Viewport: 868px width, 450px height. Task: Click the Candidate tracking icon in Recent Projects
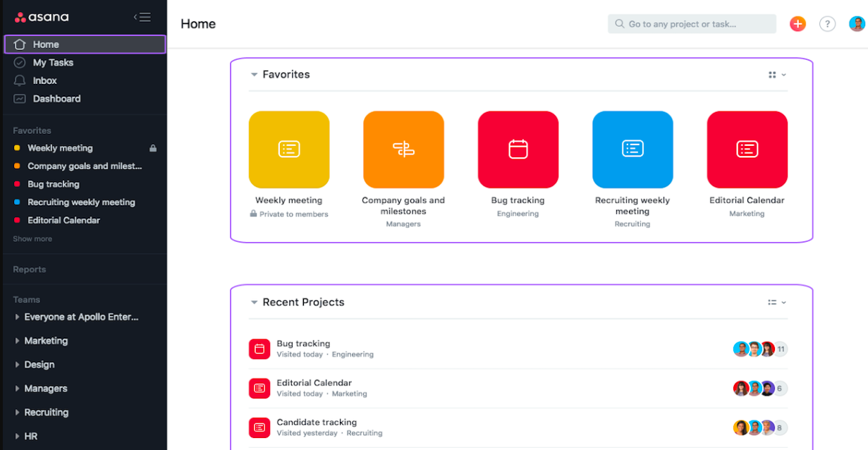coord(259,427)
